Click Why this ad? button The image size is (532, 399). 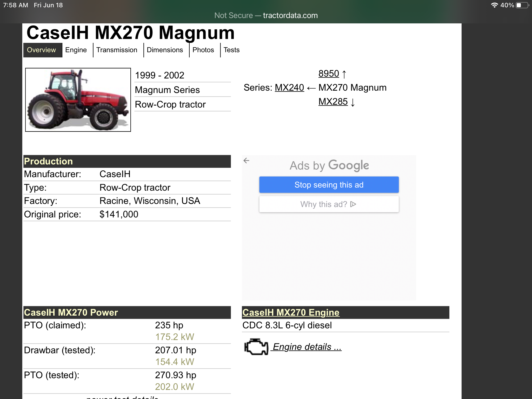pos(329,204)
